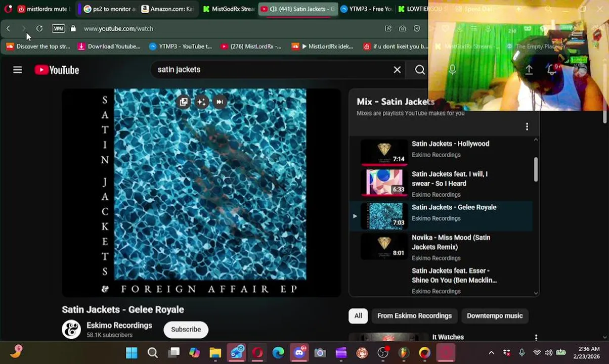Open the snapshot camera tool in address bar
This screenshot has width=609, height=364.
[403, 29]
